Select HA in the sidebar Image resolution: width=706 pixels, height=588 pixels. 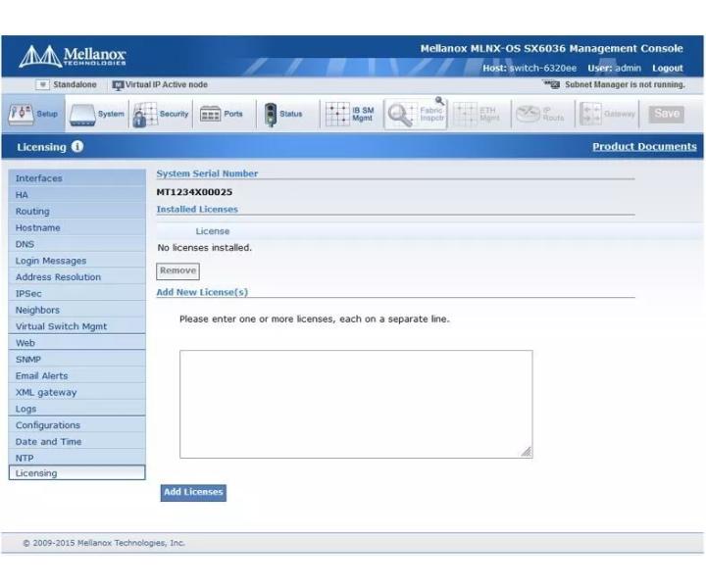pyautogui.click(x=77, y=195)
